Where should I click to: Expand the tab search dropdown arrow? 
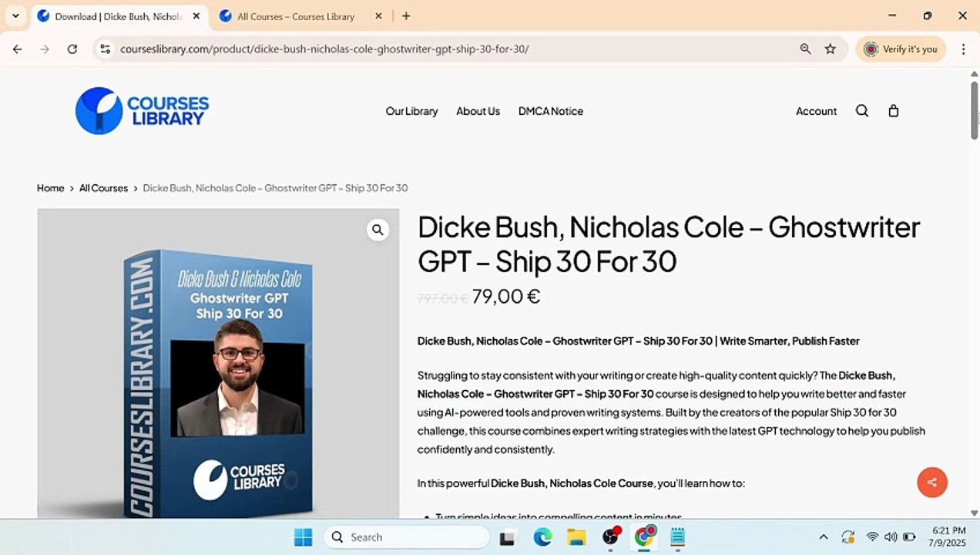click(15, 15)
